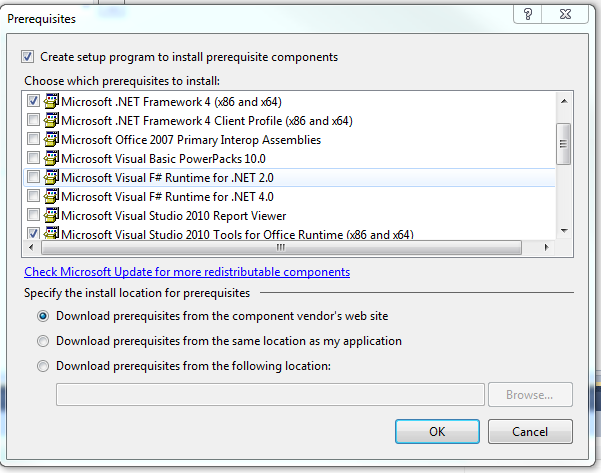Select download from same location as my application

coord(43,341)
